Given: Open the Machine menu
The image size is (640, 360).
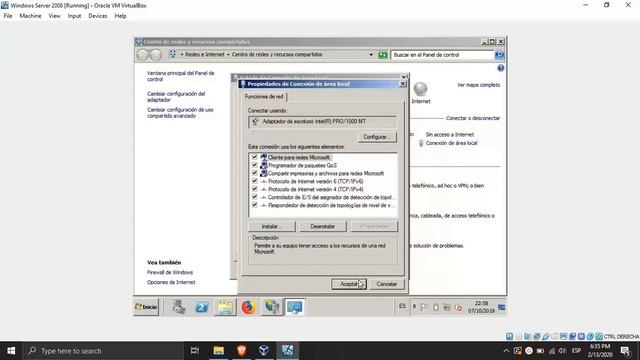Looking at the screenshot, I should click(30, 16).
